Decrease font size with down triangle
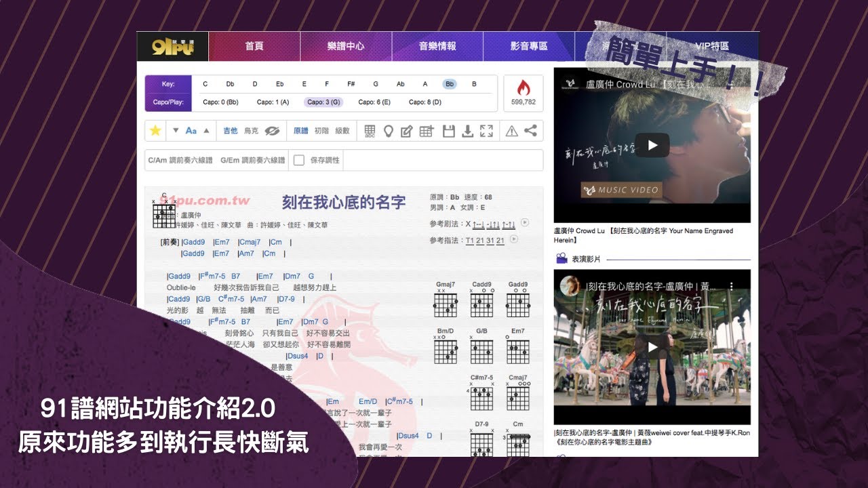The height and width of the screenshot is (488, 868). (176, 131)
